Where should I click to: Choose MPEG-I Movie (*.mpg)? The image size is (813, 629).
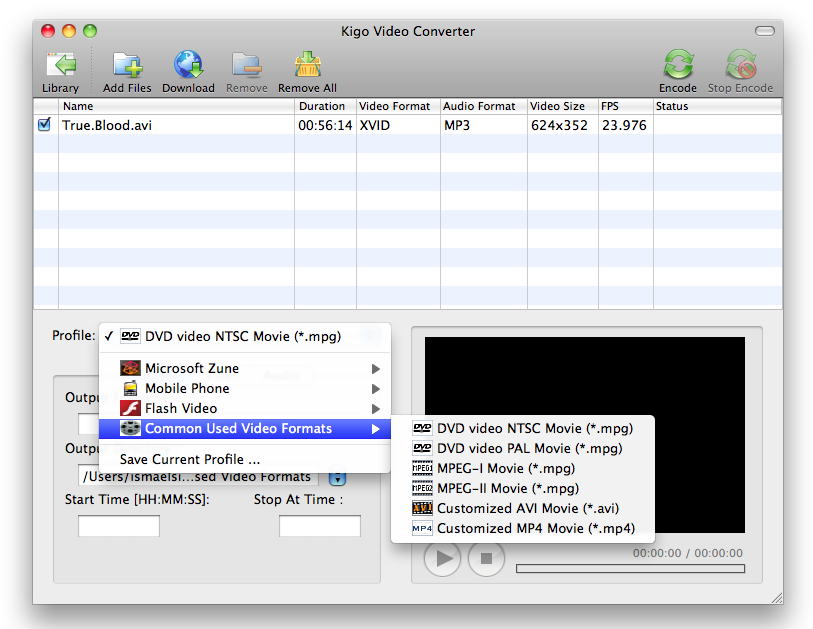point(523,468)
